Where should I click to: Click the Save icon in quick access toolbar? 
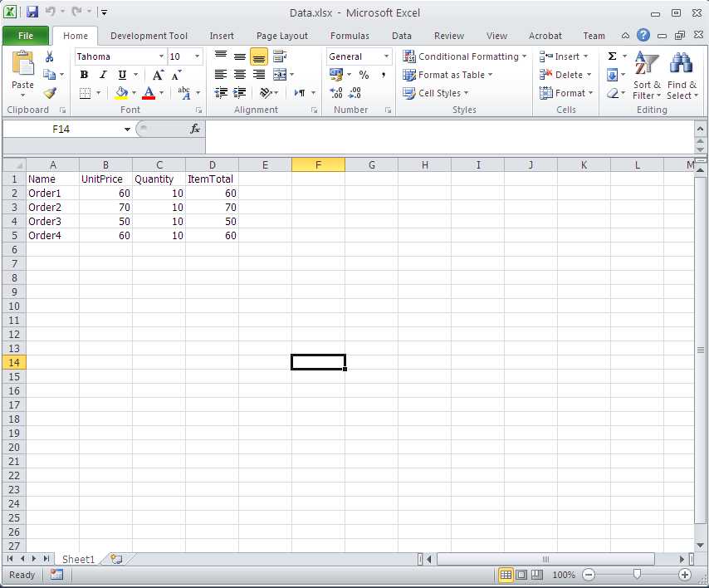pyautogui.click(x=32, y=12)
